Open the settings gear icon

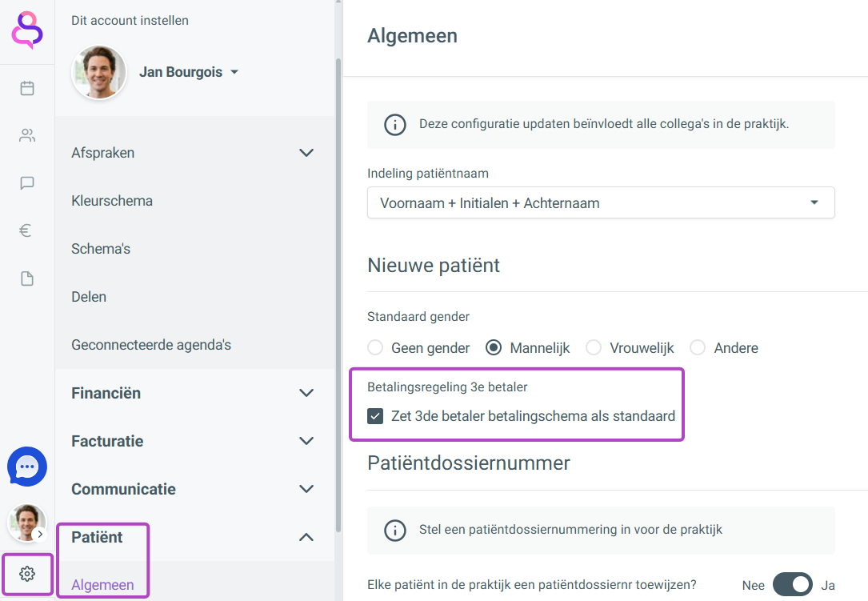click(x=27, y=574)
